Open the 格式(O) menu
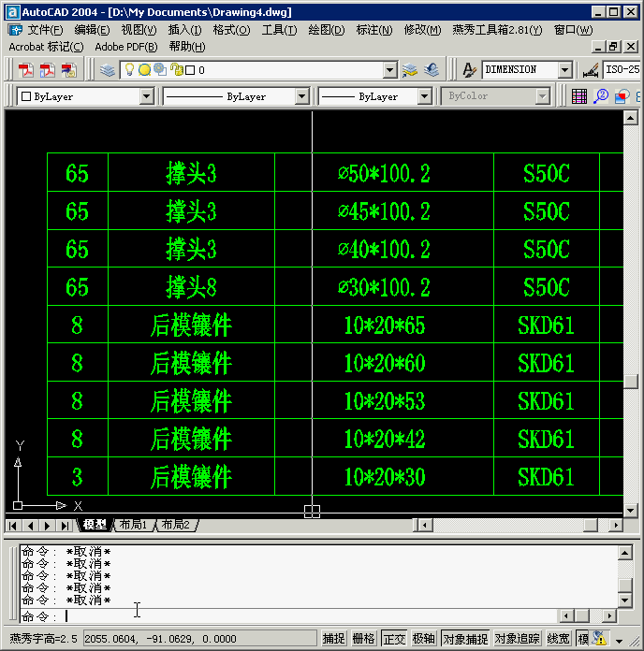Viewport: 644px width, 651px height. tap(232, 30)
